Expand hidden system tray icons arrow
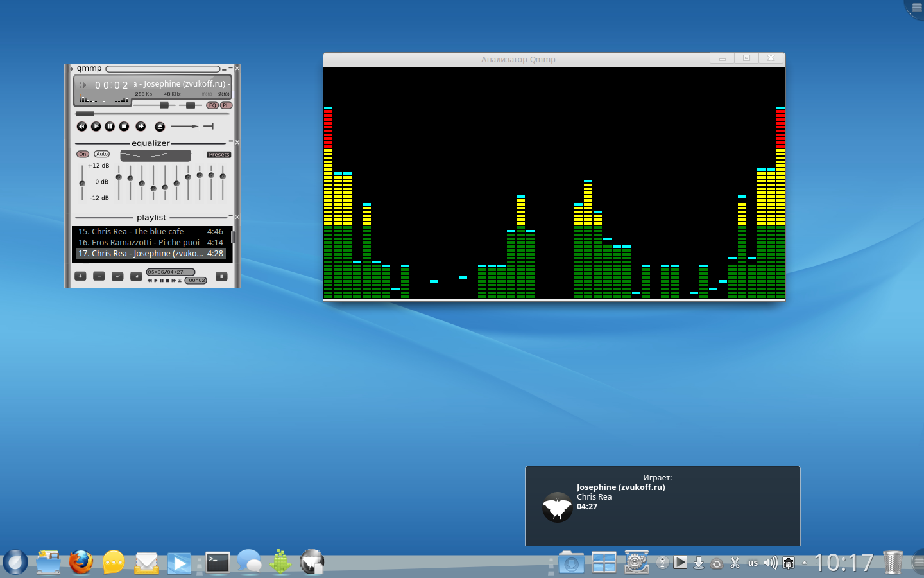Screen dimensions: 924x578 pyautogui.click(x=805, y=563)
